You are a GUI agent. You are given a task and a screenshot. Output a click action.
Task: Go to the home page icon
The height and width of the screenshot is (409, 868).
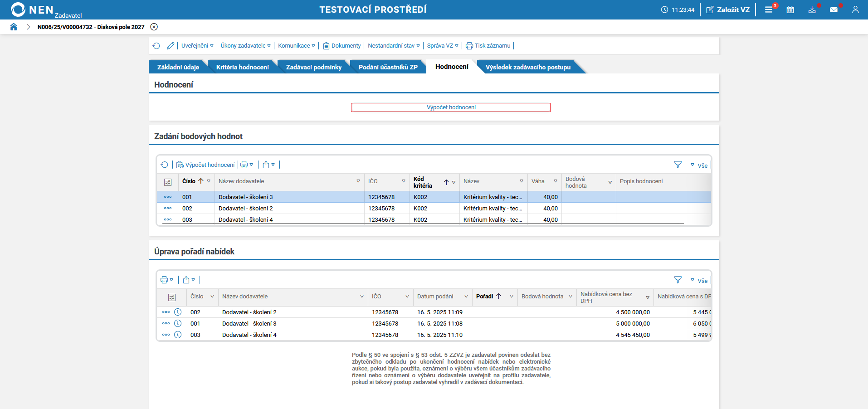click(14, 27)
